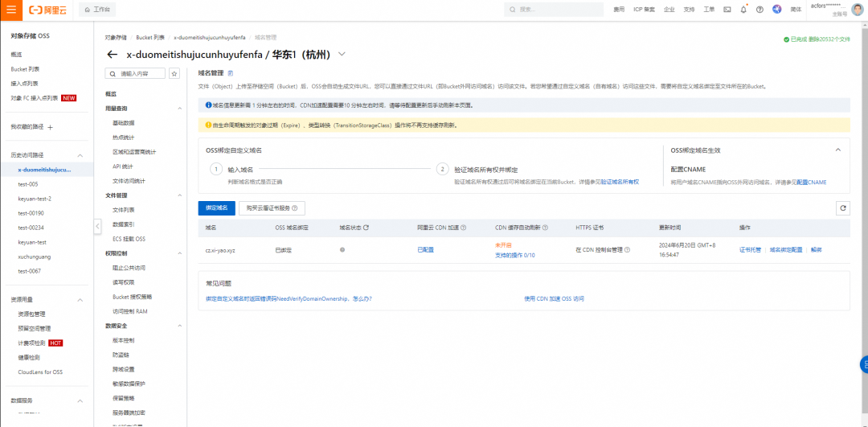
Task: Open the bucket region dropdown chevron
Action: click(x=342, y=54)
